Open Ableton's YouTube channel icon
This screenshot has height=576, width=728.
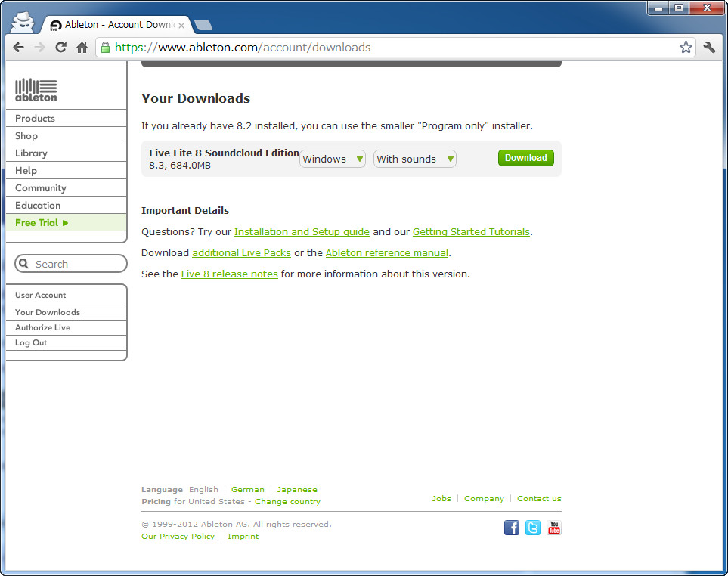coord(554,528)
